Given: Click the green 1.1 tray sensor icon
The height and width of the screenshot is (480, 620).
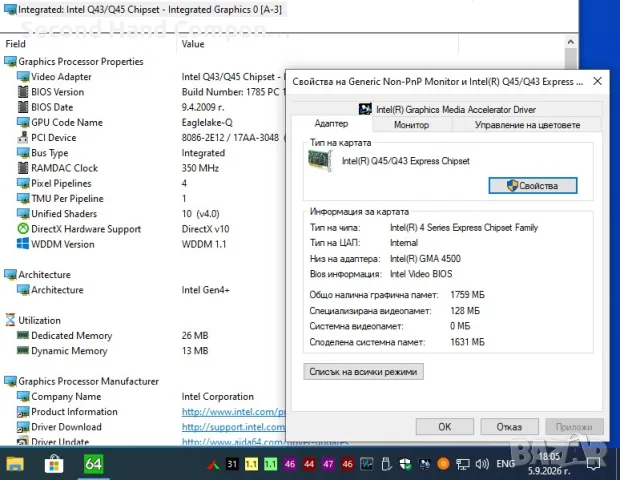Looking at the screenshot, I should tap(270, 464).
